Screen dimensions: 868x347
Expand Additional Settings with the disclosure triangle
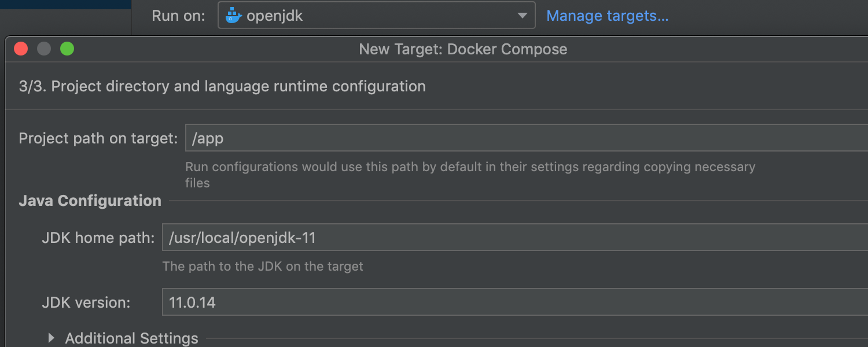tap(52, 338)
